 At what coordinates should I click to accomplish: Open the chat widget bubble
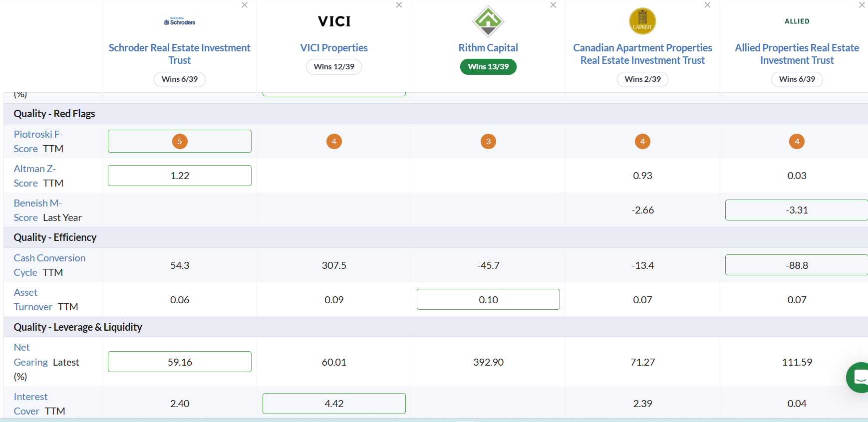coord(858,378)
